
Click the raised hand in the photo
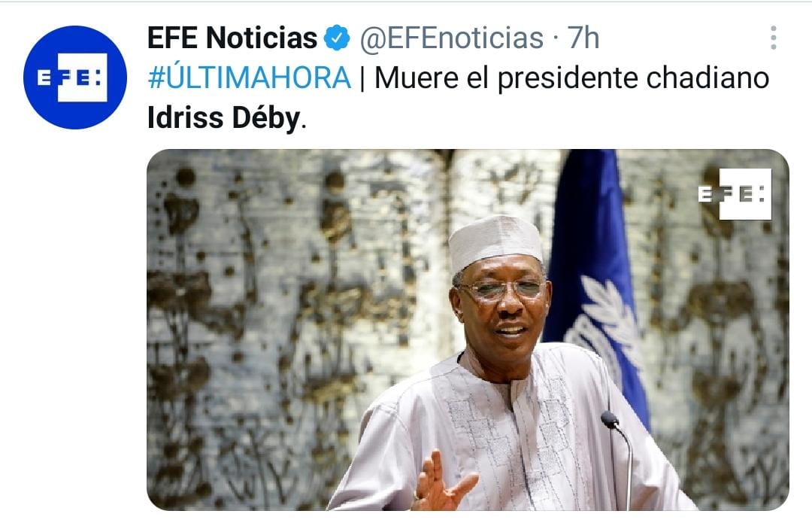pos(442,483)
